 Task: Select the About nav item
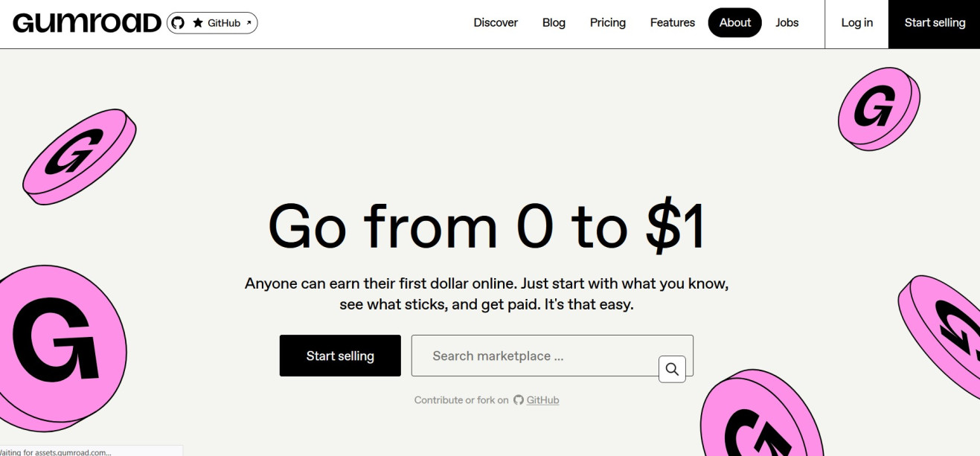click(x=735, y=23)
